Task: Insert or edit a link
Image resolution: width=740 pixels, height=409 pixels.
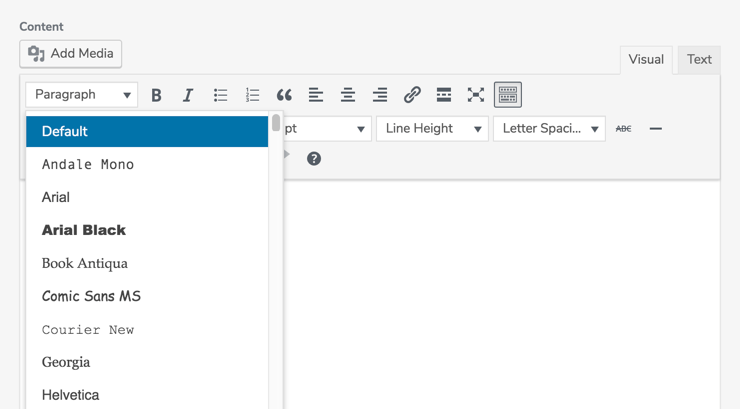Action: pos(412,95)
